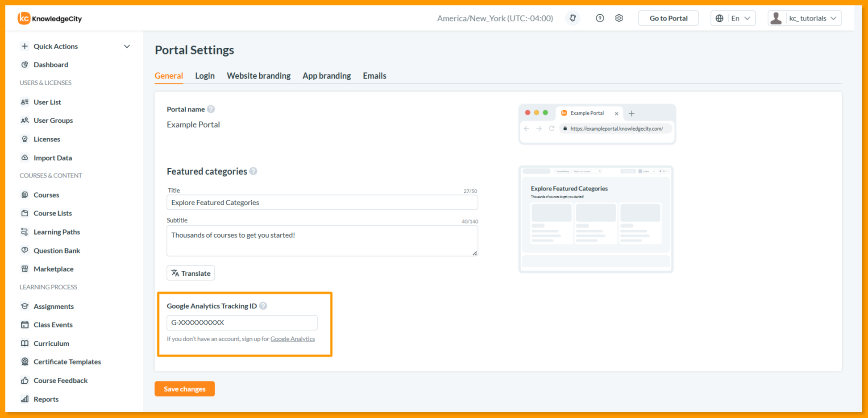
Task: Open the kc_tutorials account dropdown arrow
Action: (833, 18)
